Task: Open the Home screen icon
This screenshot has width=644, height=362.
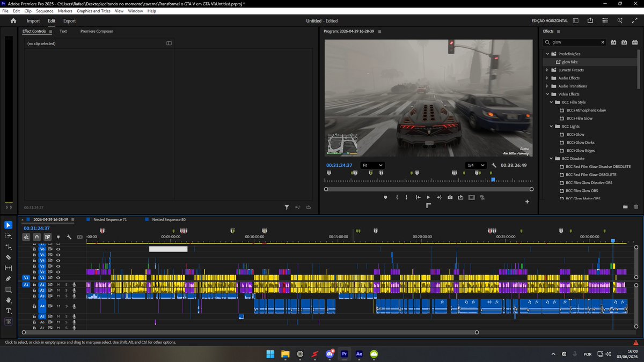Action: click(13, 21)
